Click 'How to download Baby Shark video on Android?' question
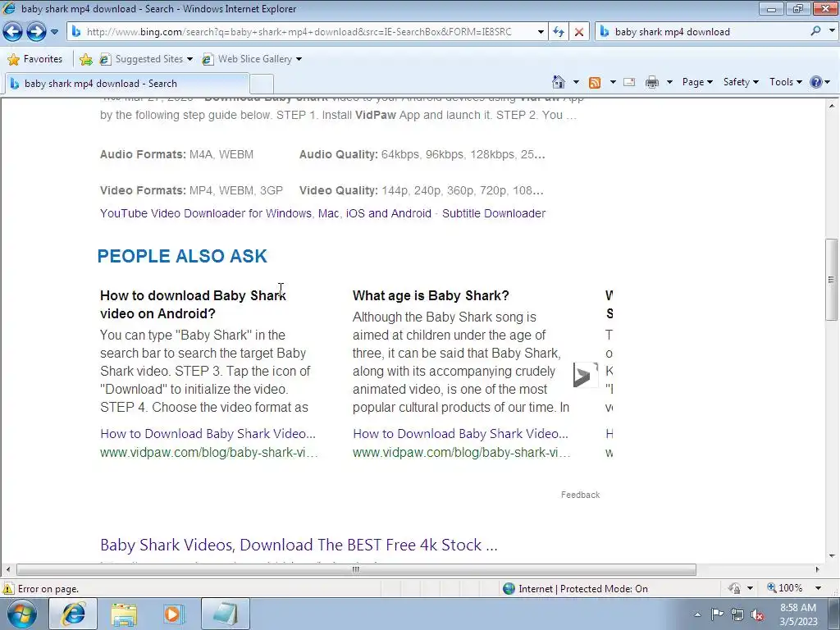The width and height of the screenshot is (840, 630). tap(193, 304)
